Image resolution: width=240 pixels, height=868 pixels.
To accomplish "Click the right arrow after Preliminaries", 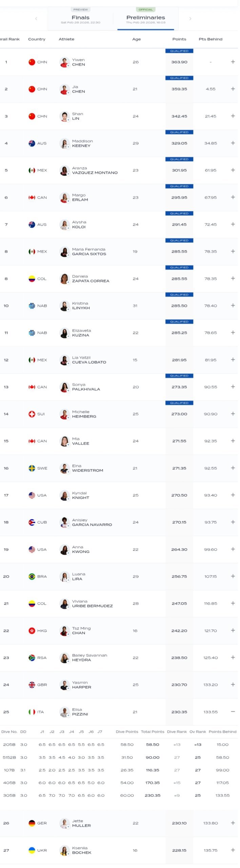I will [x=190, y=19].
